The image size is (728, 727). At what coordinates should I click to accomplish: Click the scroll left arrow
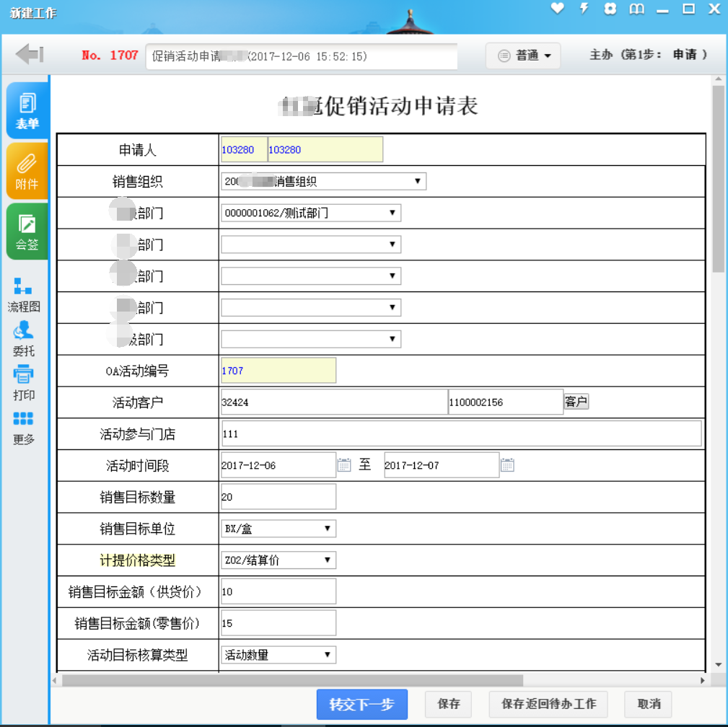[x=55, y=680]
